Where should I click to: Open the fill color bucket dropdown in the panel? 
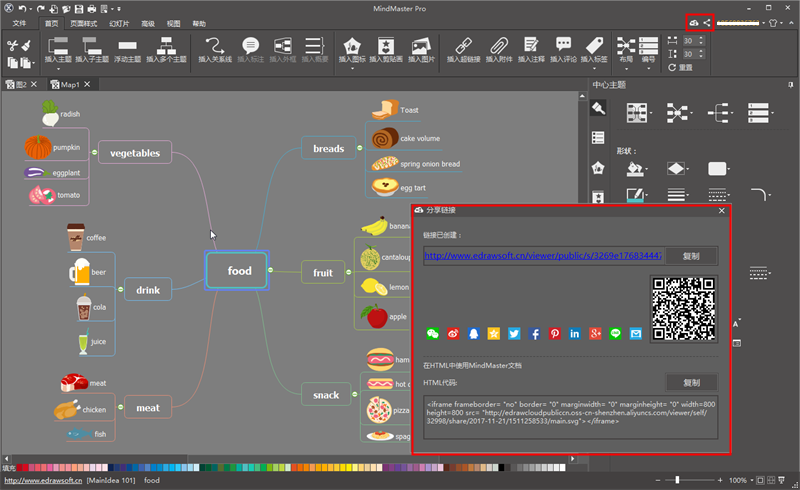pyautogui.click(x=647, y=169)
